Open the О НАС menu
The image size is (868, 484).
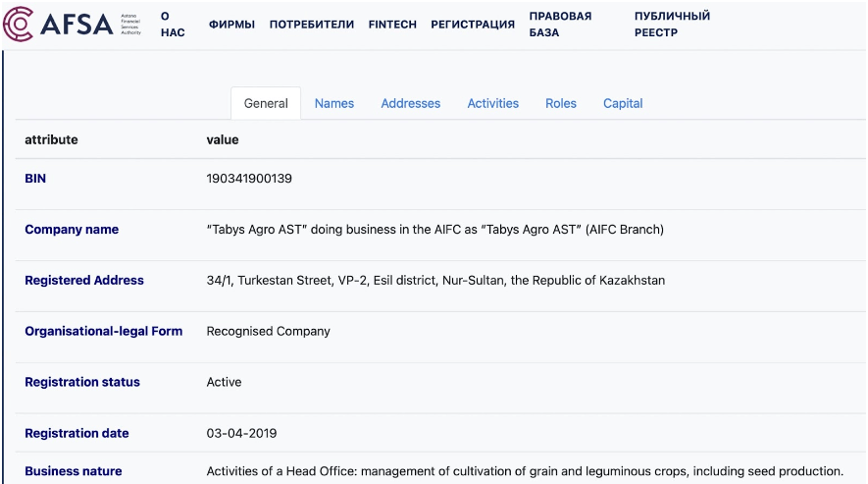click(x=173, y=25)
